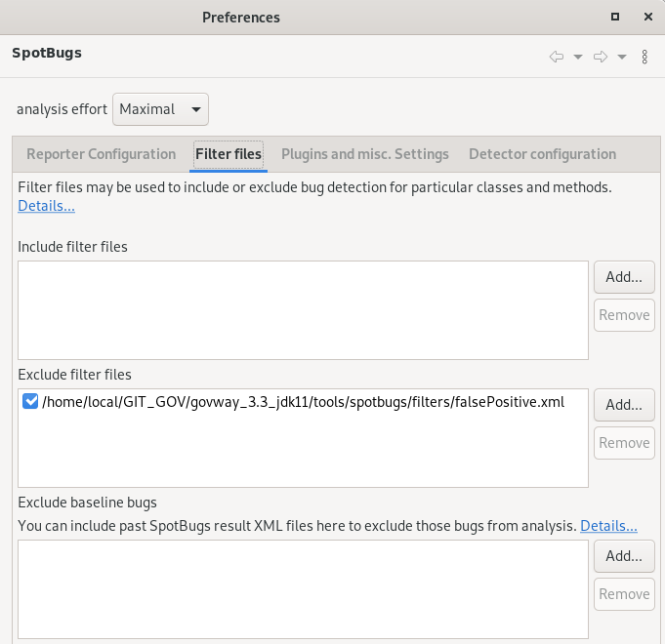Viewport: 665px width, 644px height.
Task: Select the falsePositive.xml path entry
Action: pos(304,402)
